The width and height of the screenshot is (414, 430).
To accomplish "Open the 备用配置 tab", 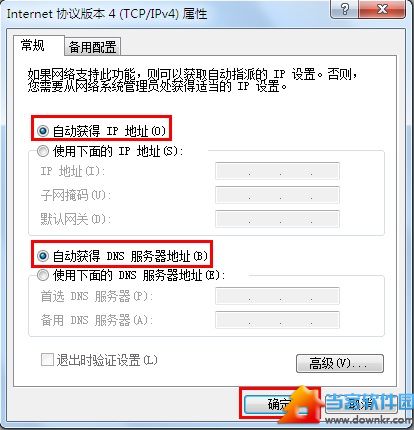I will pyautogui.click(x=92, y=47).
